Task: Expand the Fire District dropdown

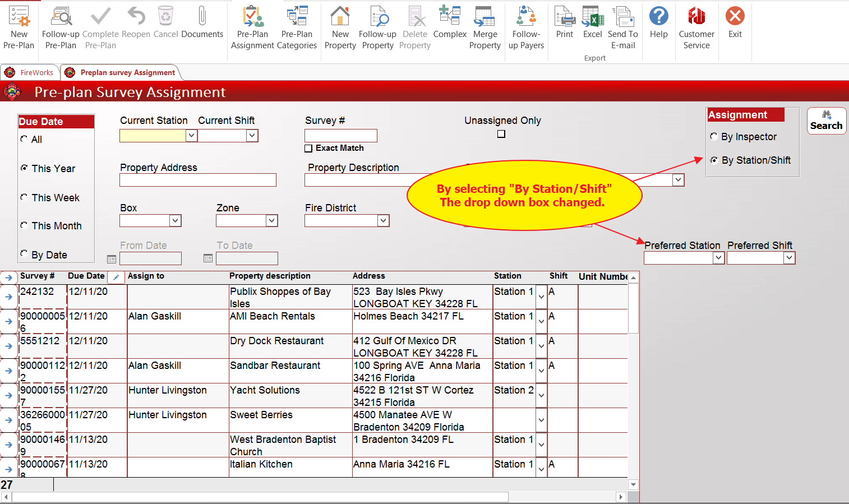Action: (384, 220)
